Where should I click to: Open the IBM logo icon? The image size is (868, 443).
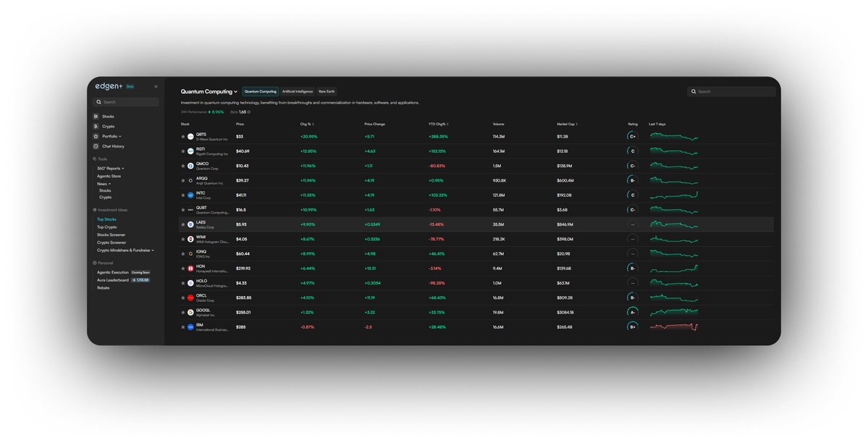click(190, 326)
